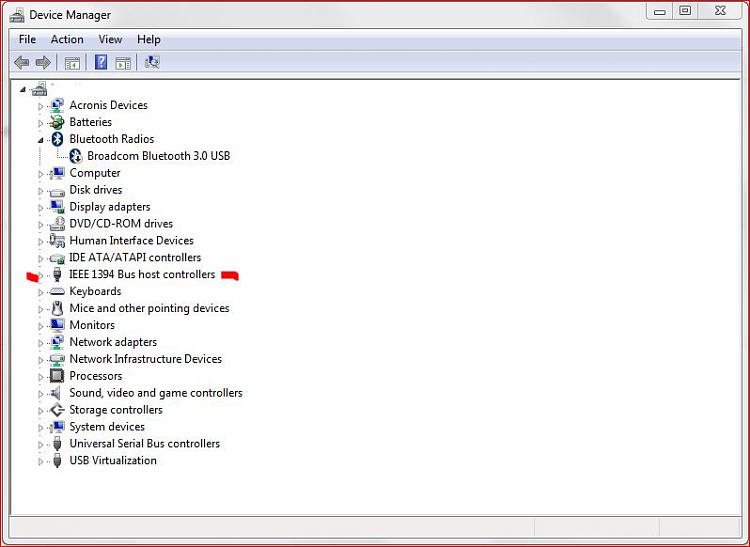Screen dimensions: 750x547
Task: Click the Sound, video and game controllers icon
Action: tap(56, 393)
